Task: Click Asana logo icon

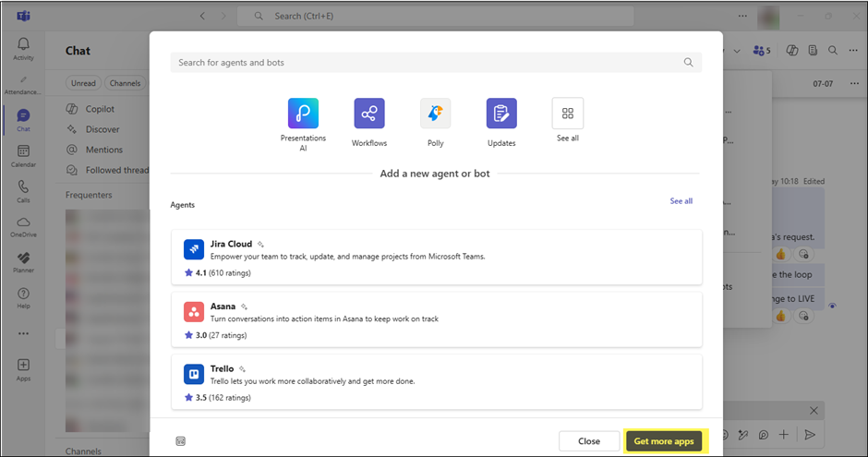Action: click(194, 312)
